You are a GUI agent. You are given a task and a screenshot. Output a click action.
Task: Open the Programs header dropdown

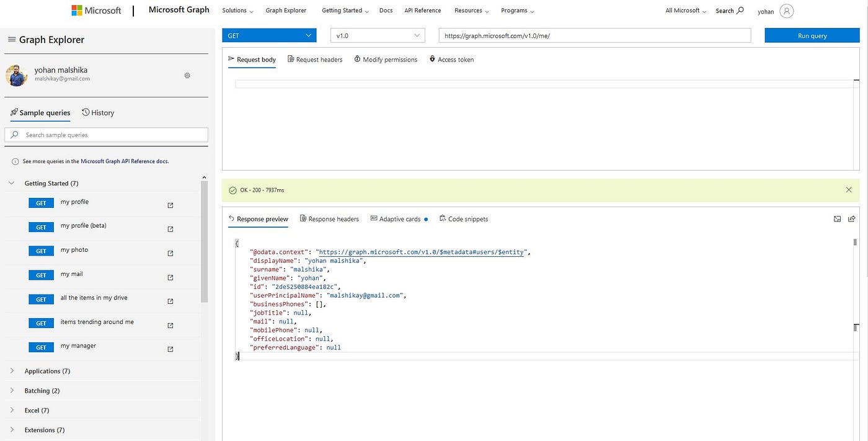click(517, 11)
